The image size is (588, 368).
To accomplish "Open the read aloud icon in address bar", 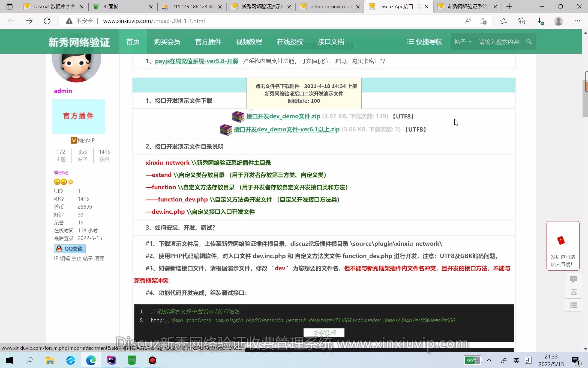I will [x=468, y=21].
